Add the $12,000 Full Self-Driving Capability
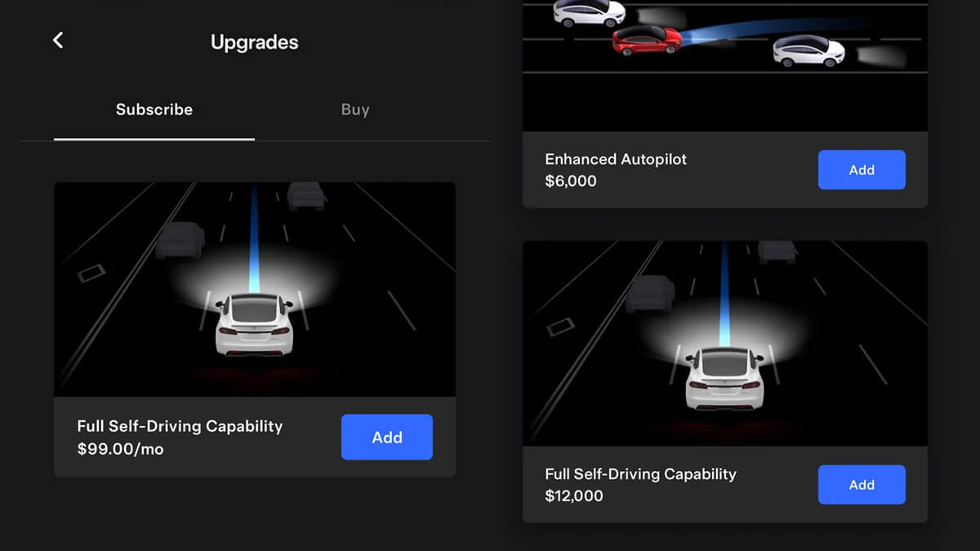 point(862,485)
